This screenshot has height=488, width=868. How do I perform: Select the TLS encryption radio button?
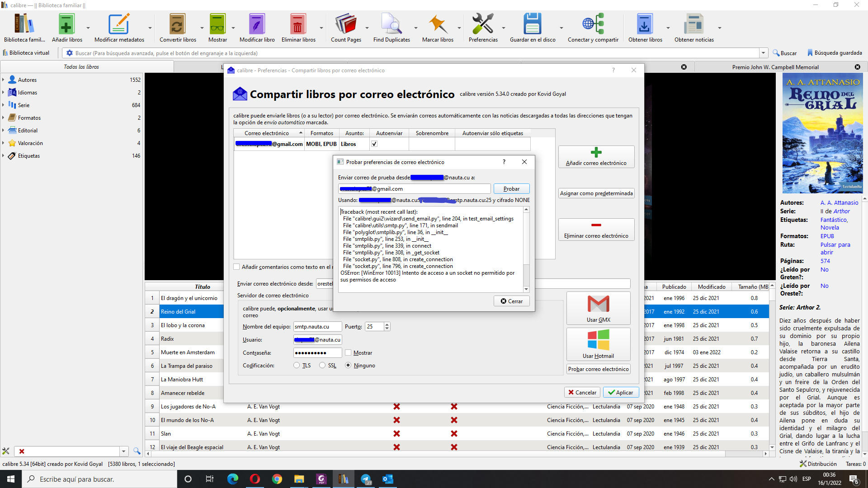[x=297, y=366]
